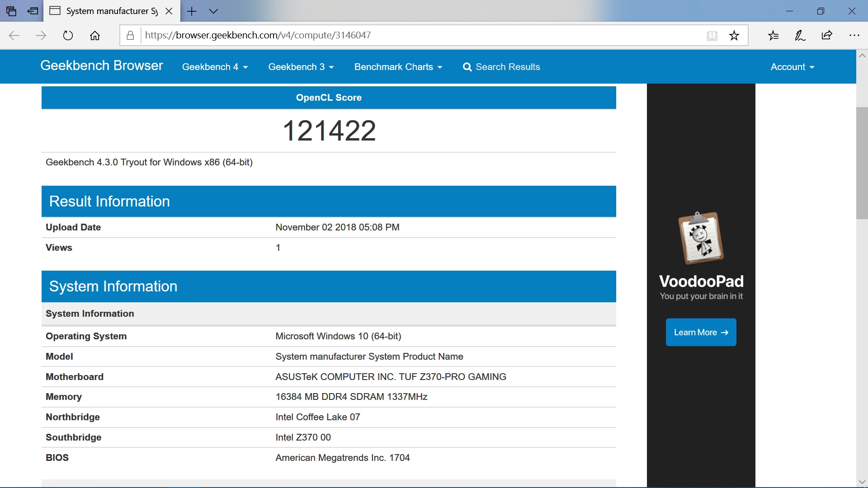
Task: Click the Learn More button
Action: click(701, 332)
